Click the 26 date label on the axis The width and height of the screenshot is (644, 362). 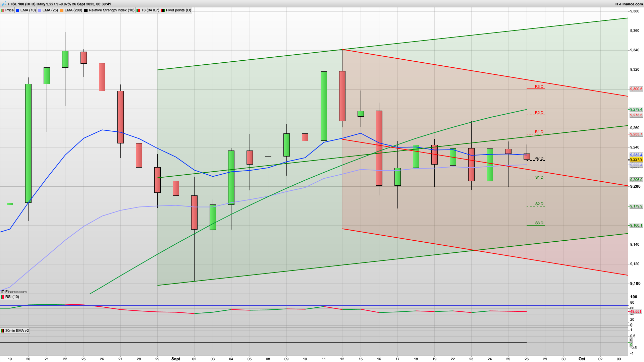[527, 359]
